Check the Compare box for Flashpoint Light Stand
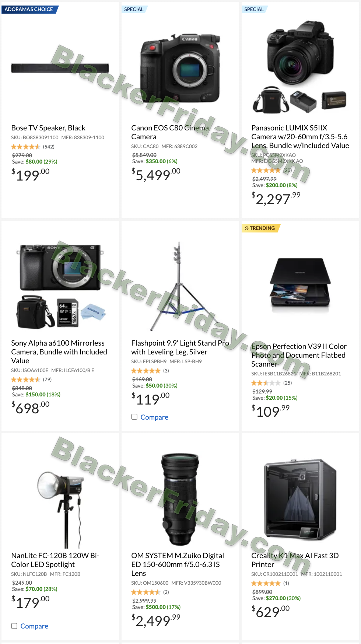This screenshot has width=361, height=644. (x=134, y=417)
